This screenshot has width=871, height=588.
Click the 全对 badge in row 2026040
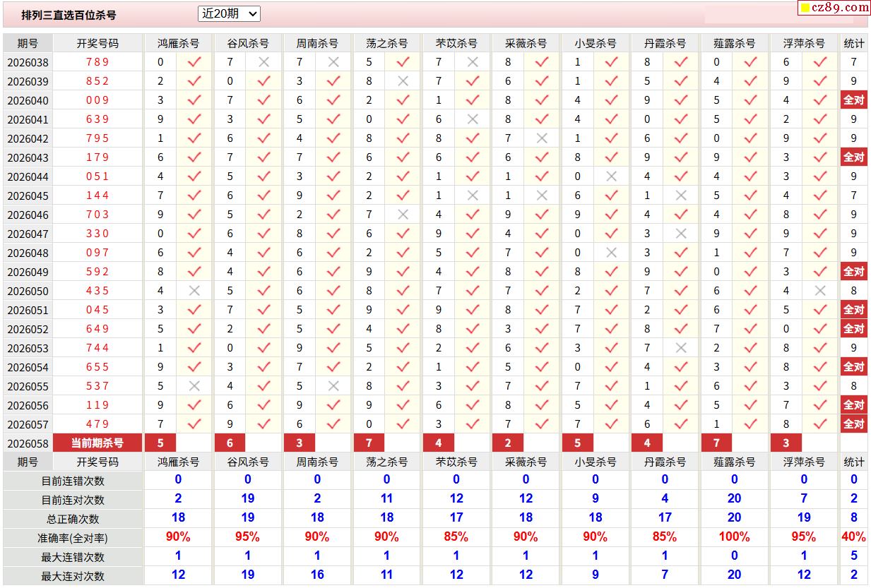point(854,100)
